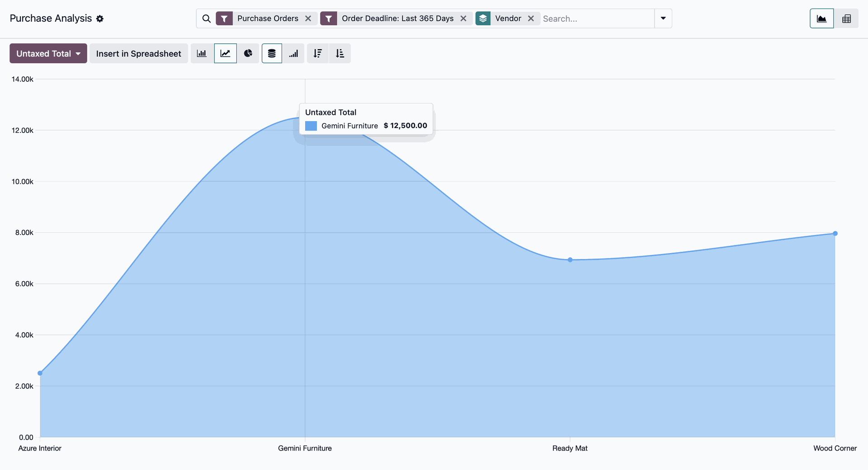Viewport: 868px width, 470px height.
Task: Click the Ready Mat data point
Action: (x=570, y=260)
